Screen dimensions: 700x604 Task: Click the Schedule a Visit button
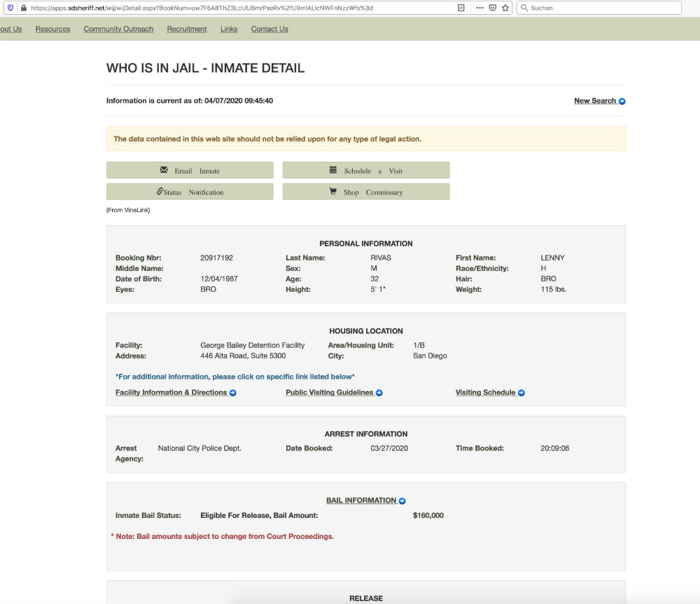[366, 170]
